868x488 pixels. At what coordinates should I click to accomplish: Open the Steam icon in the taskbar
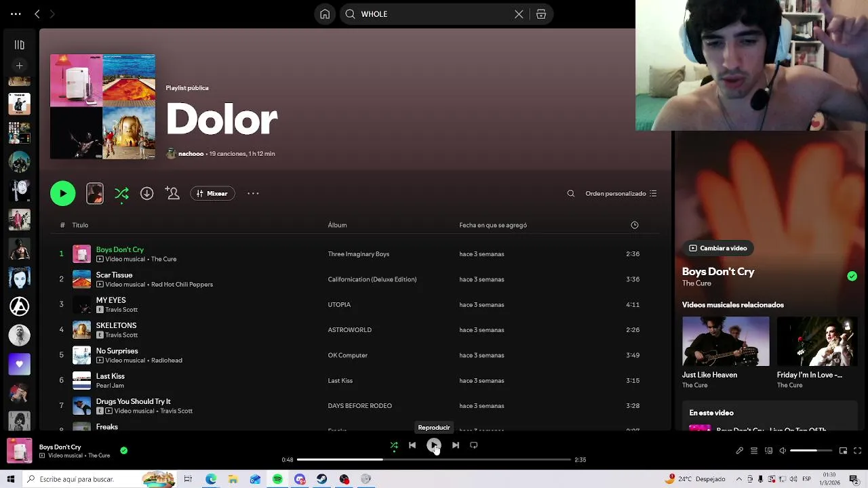(x=321, y=479)
